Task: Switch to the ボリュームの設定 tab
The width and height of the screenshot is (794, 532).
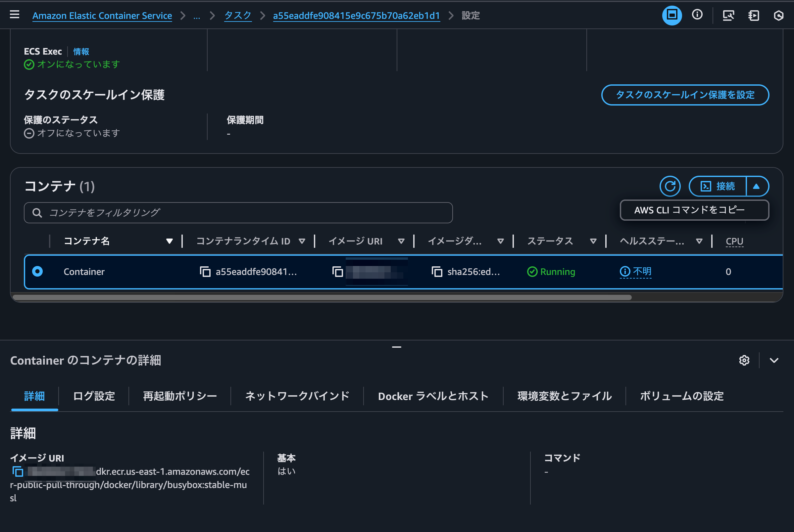Action: pos(682,396)
